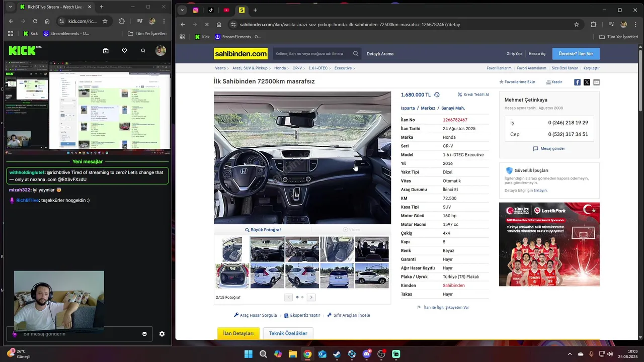644x362 pixels.
Task: Click the heart icon in the Kick header
Action: [x=124, y=51]
